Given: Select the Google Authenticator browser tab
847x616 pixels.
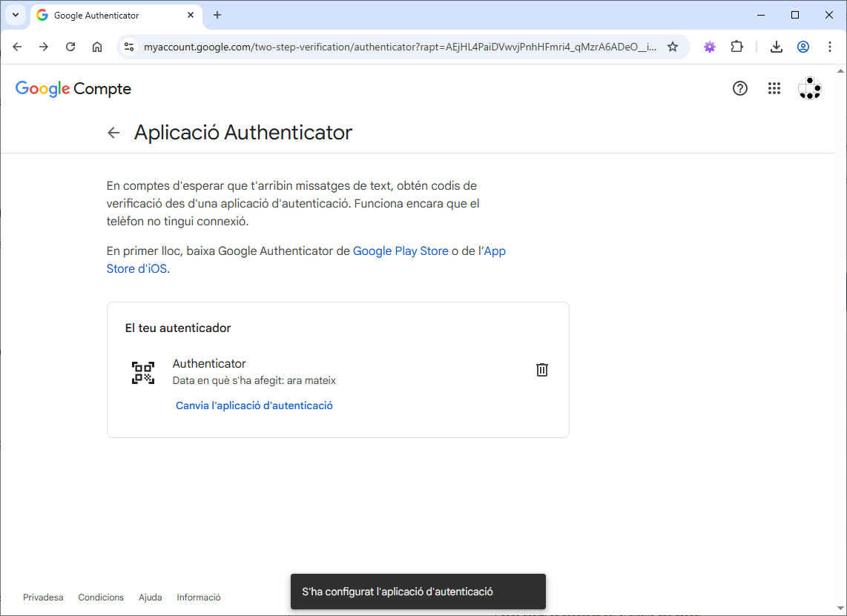Looking at the screenshot, I should [104, 15].
